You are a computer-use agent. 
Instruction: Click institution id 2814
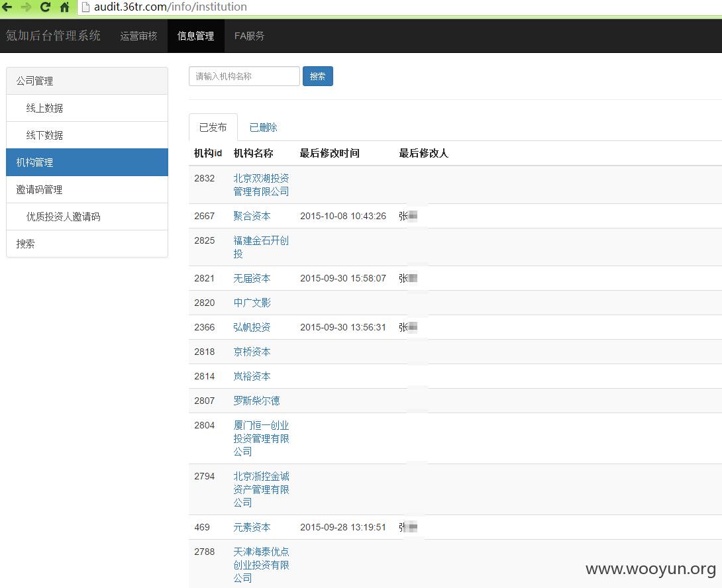pos(205,376)
